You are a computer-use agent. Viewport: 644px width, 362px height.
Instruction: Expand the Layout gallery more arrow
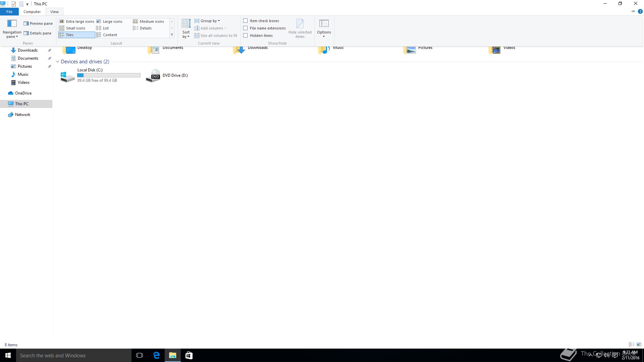click(x=172, y=35)
